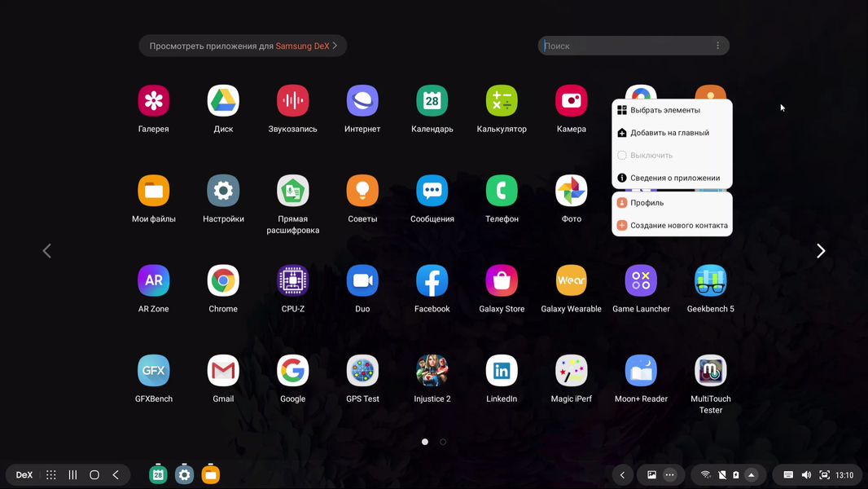Launch Geekbench 5
Viewport: 868px width, 489px height.
tap(711, 281)
